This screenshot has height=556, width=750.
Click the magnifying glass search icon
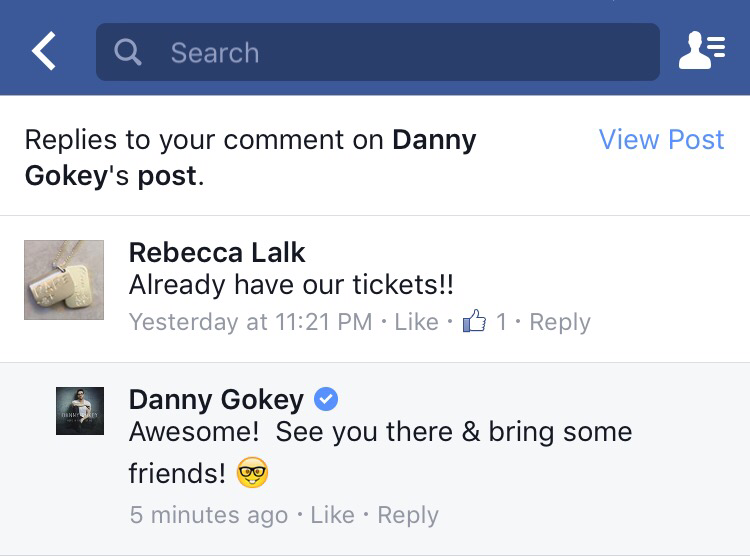pyautogui.click(x=128, y=52)
